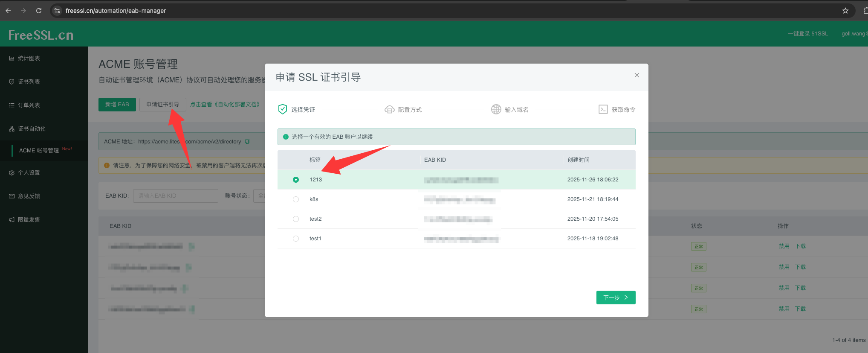Open the 自动化部署文档 link

click(x=225, y=105)
